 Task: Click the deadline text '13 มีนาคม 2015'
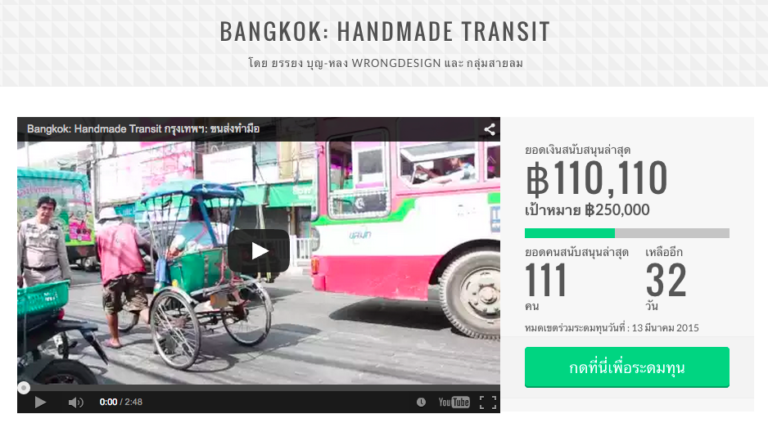pyautogui.click(x=665, y=328)
